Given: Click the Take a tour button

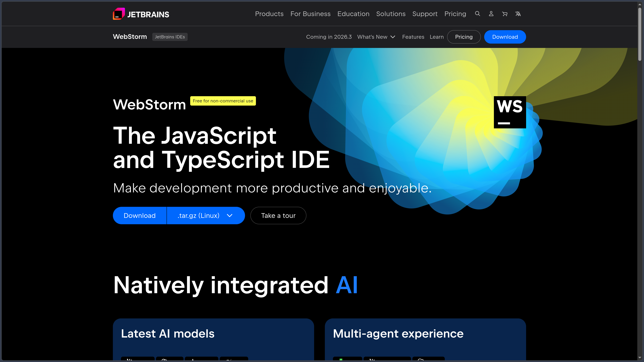Looking at the screenshot, I should click(278, 215).
